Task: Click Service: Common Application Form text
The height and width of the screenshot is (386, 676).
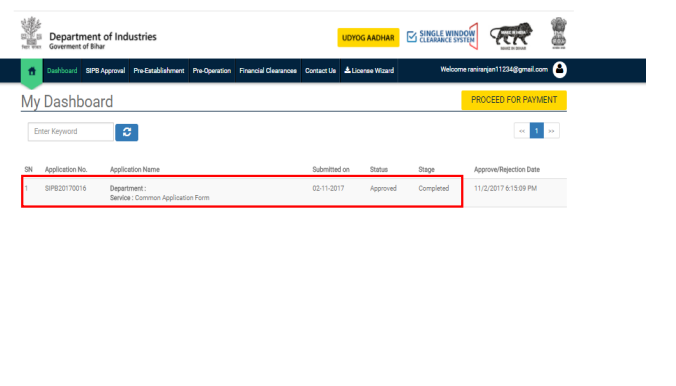Action: 160,198
